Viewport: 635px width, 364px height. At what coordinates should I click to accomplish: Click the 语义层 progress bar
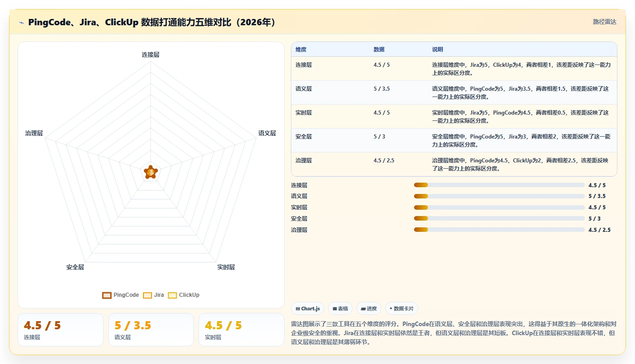click(499, 196)
